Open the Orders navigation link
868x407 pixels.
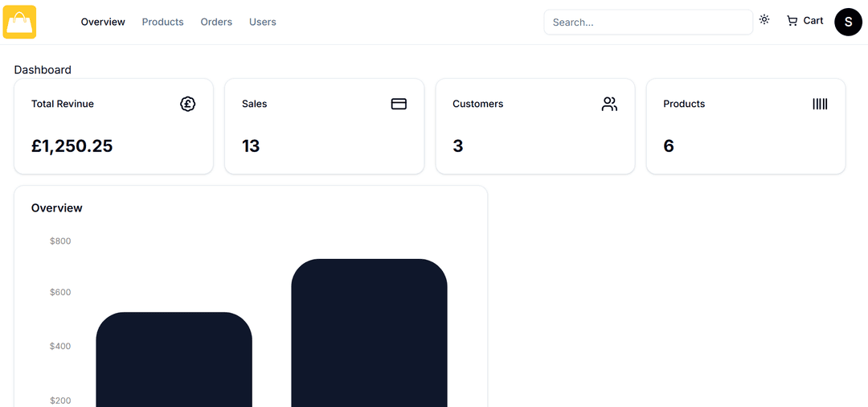216,22
